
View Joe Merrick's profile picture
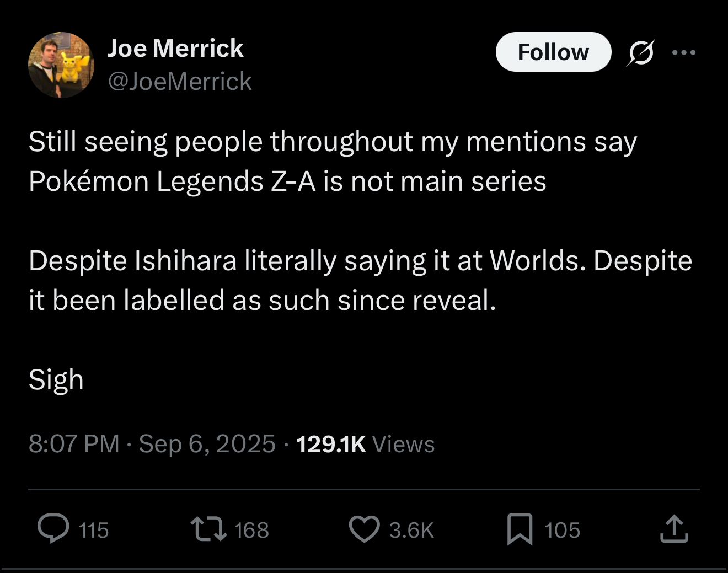pos(61,65)
